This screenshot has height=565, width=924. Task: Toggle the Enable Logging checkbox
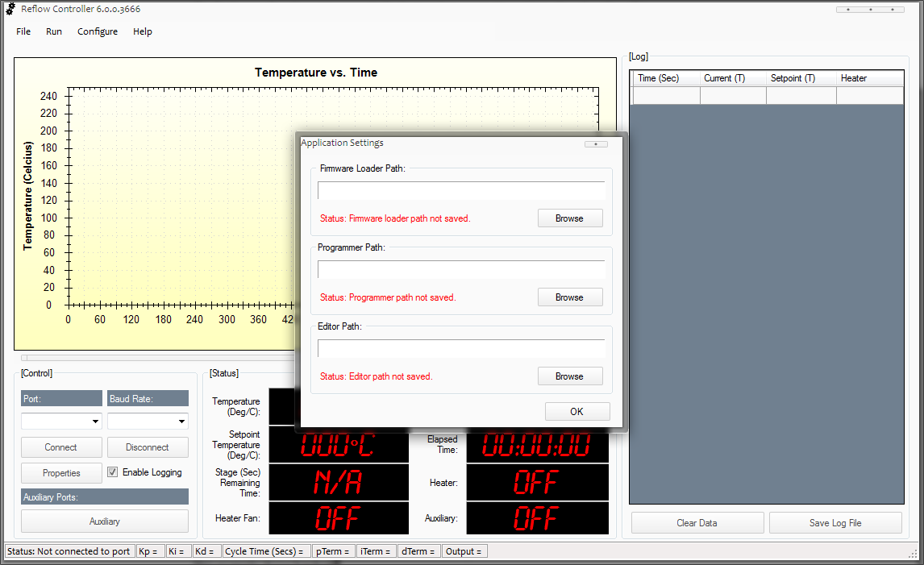pos(113,472)
